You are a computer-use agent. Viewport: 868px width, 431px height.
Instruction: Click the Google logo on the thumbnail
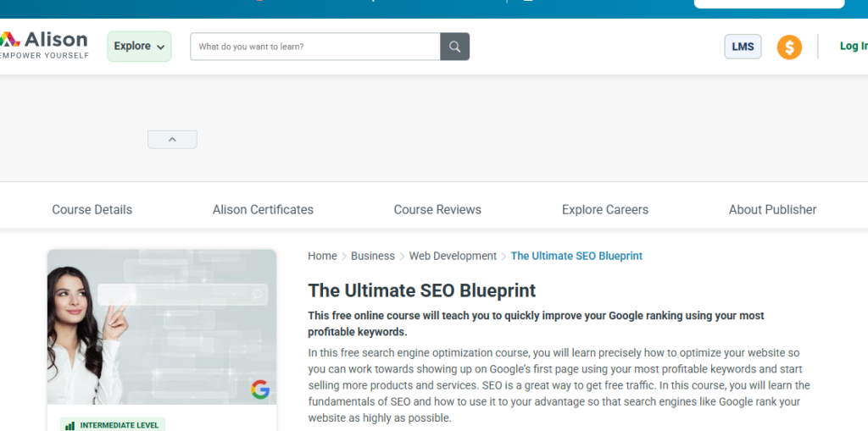pyautogui.click(x=260, y=390)
